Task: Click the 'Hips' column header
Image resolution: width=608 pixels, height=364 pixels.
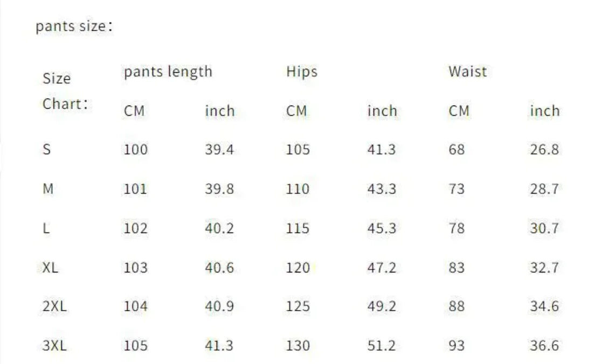Action: point(301,72)
